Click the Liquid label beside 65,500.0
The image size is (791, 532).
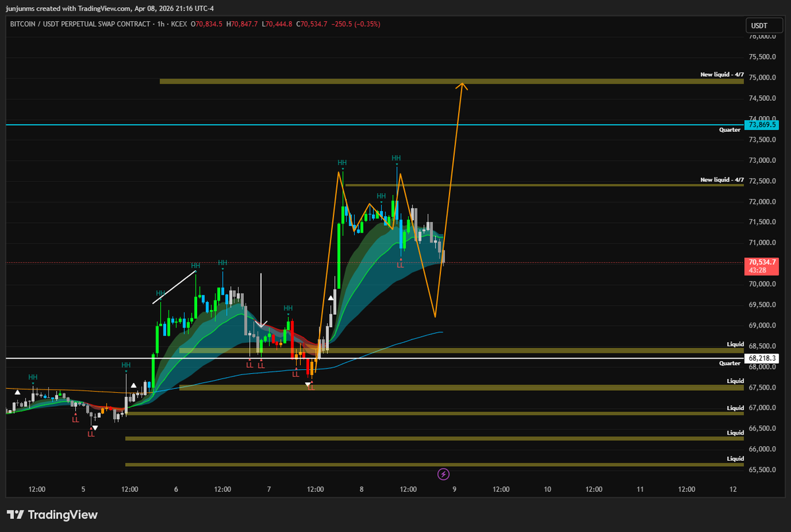point(735,458)
